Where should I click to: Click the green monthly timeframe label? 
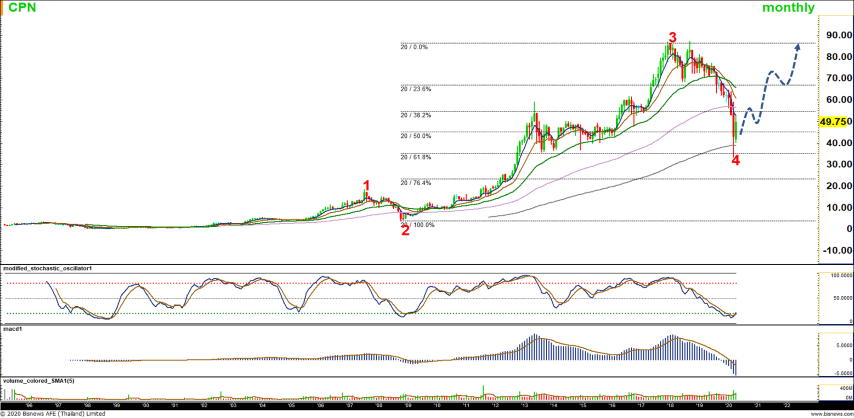point(788,8)
